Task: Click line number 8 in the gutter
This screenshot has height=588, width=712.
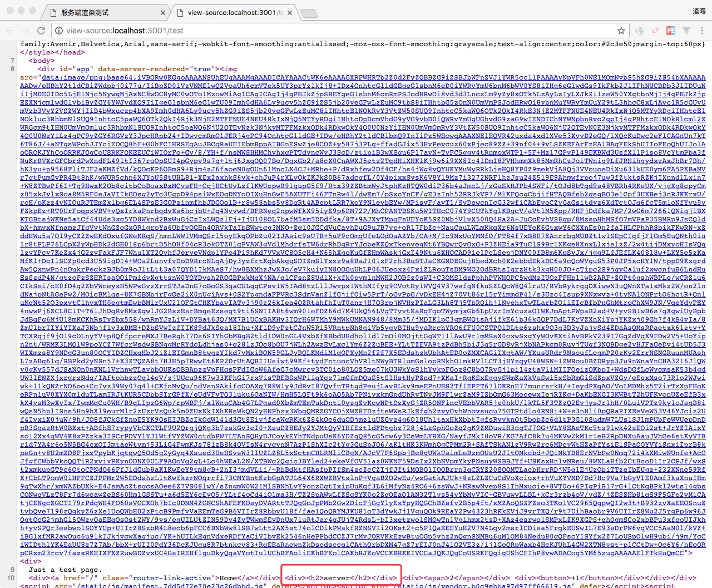Action: [12, 69]
